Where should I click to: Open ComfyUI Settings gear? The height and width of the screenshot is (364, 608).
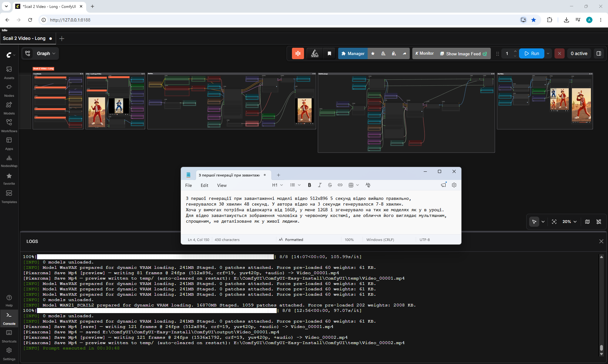(9, 354)
